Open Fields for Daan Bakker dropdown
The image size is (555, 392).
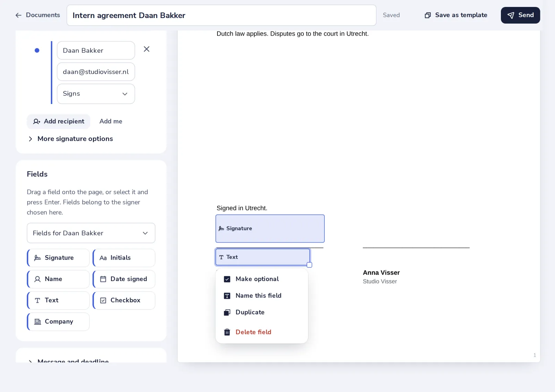91,233
